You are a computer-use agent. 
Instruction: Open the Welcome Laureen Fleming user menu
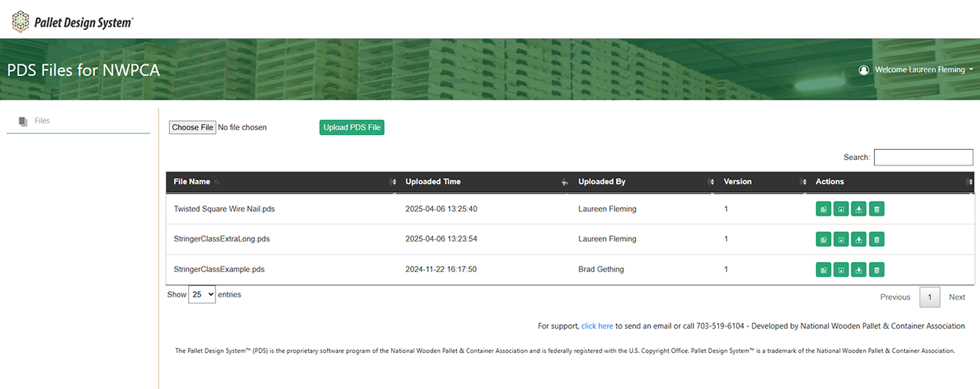pos(916,70)
